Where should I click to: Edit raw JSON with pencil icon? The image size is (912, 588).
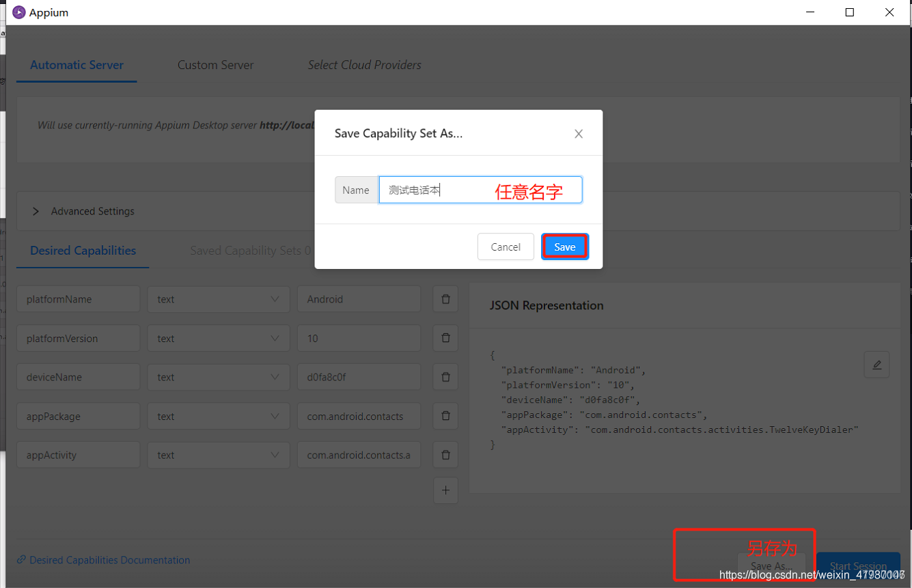pyautogui.click(x=876, y=365)
